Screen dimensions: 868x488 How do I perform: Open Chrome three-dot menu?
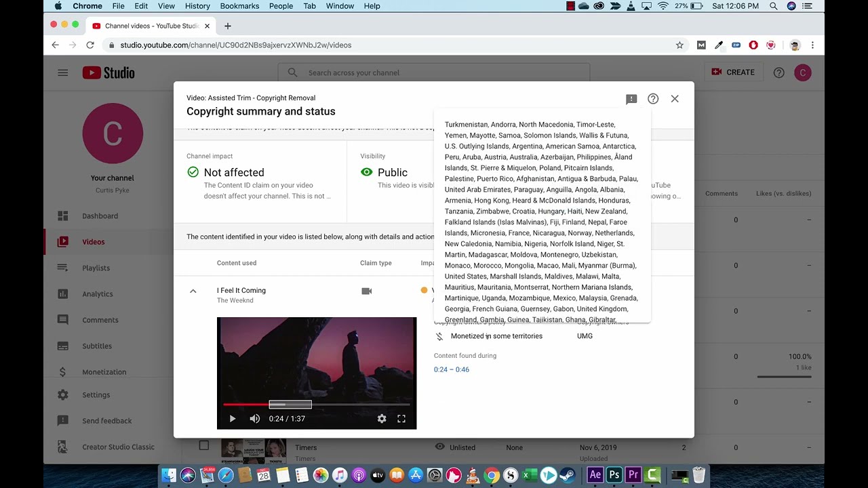tap(812, 45)
